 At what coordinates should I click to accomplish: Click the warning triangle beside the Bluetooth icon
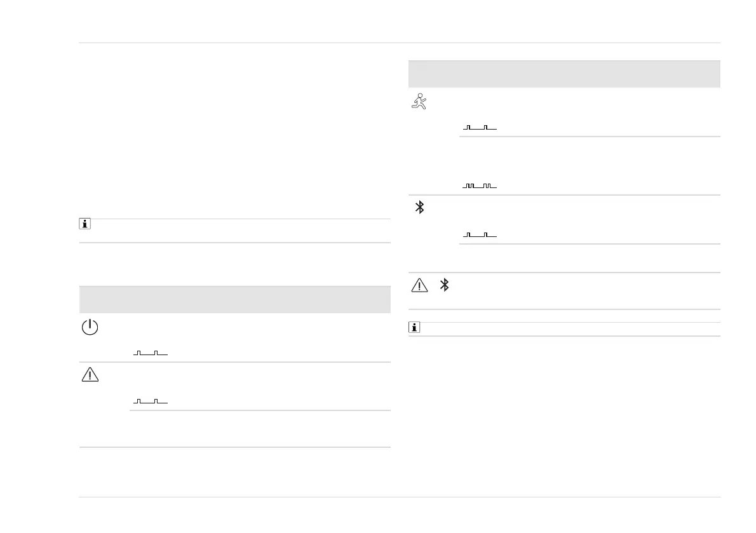tap(419, 285)
